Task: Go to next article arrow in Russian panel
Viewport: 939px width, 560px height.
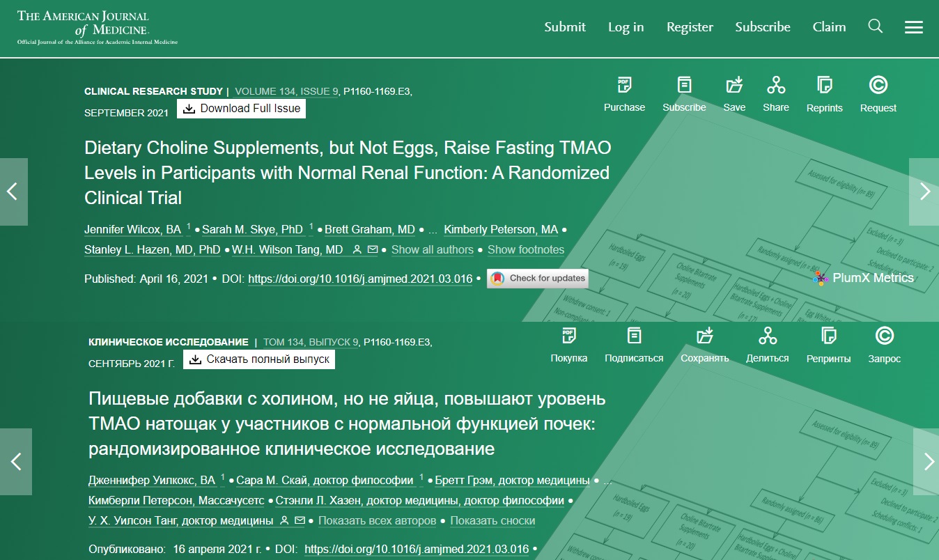Action: (x=926, y=461)
